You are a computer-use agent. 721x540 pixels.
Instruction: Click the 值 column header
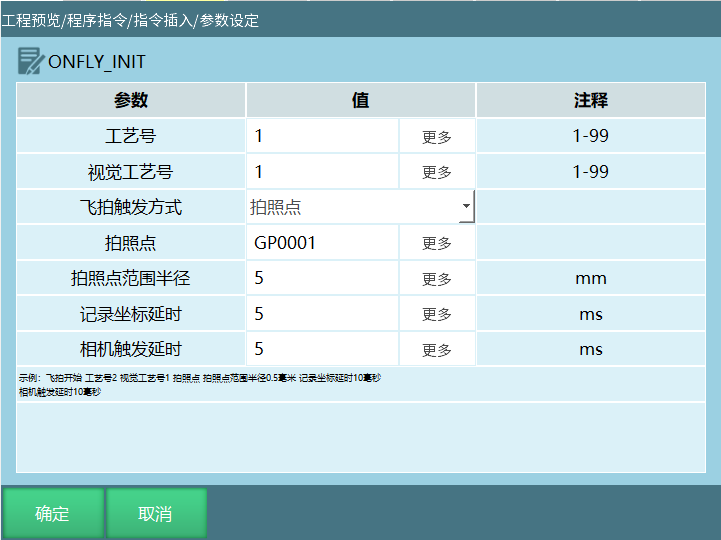coord(361,100)
